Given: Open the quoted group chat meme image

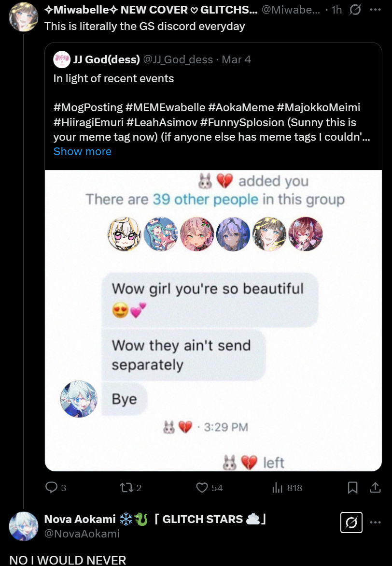Looking at the screenshot, I should click(213, 320).
